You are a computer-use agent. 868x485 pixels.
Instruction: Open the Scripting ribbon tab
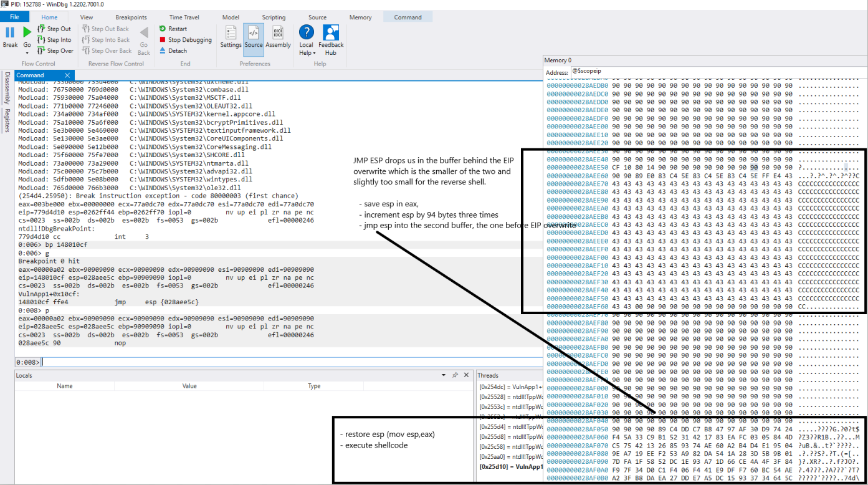pyautogui.click(x=274, y=17)
